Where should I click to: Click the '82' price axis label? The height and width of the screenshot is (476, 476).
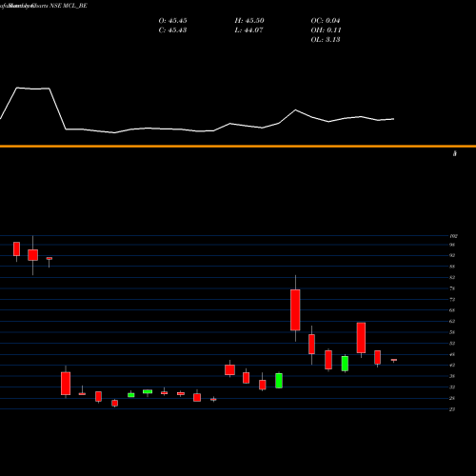click(x=452, y=277)
